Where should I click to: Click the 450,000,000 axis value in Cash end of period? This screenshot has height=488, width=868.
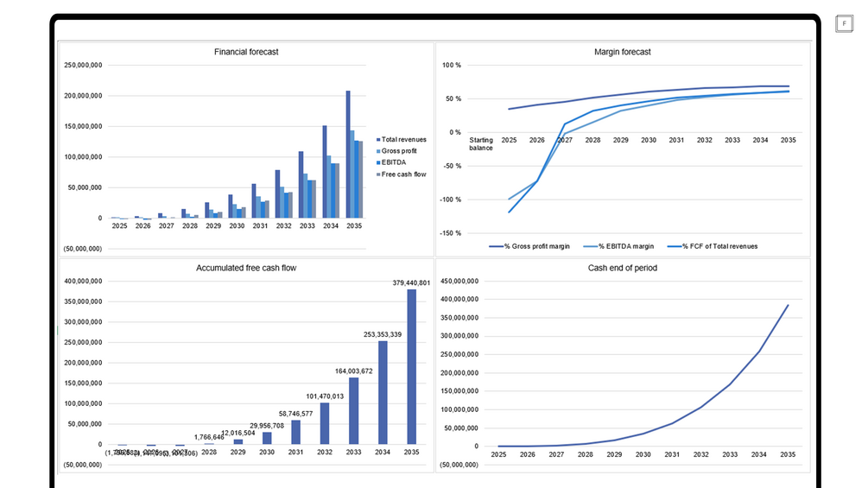(459, 281)
